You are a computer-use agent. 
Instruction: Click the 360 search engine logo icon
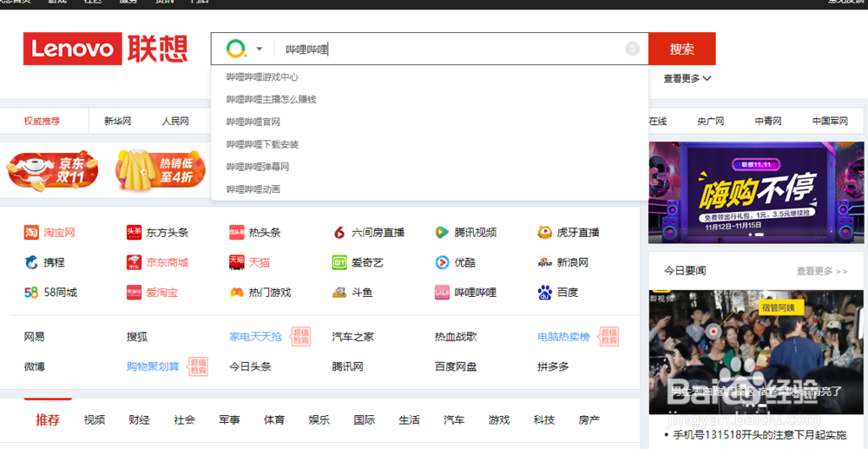(x=236, y=49)
